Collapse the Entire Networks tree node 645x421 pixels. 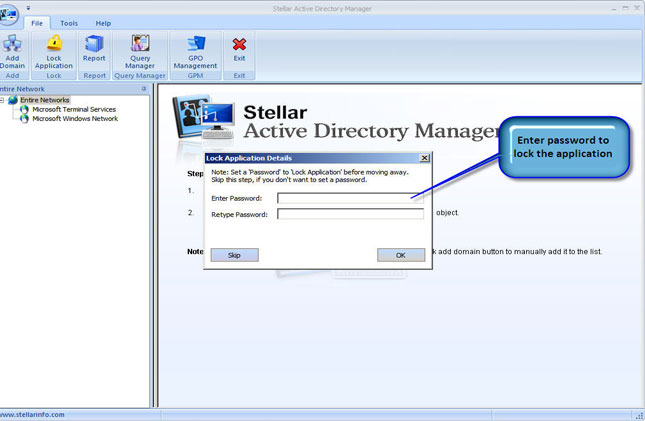click(x=3, y=100)
